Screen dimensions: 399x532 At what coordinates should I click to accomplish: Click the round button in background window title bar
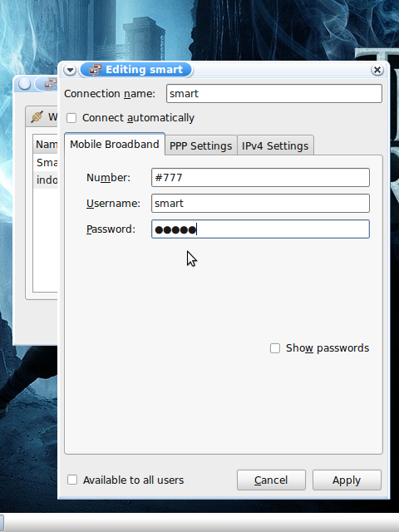[25, 84]
